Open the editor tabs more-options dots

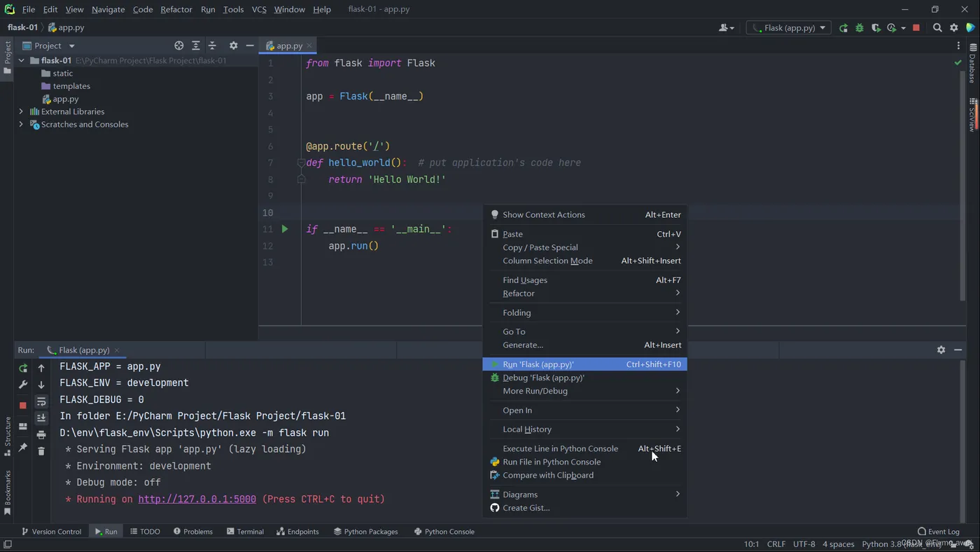pos(958,46)
